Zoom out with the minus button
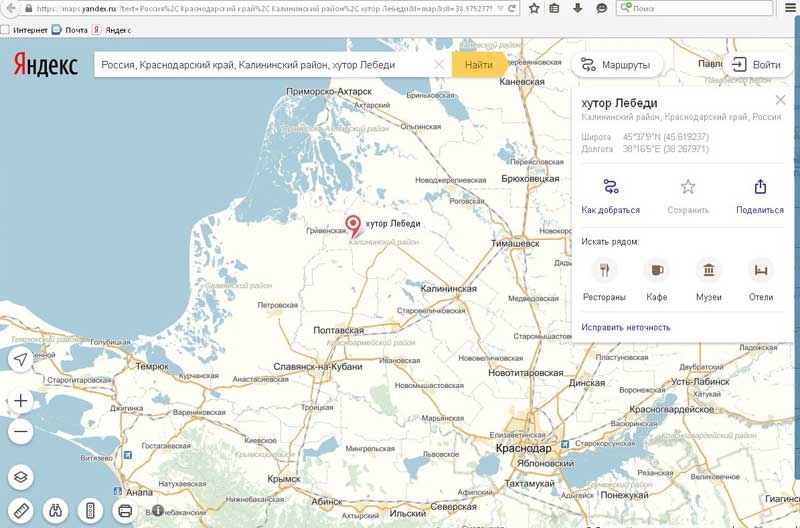 pos(20,432)
